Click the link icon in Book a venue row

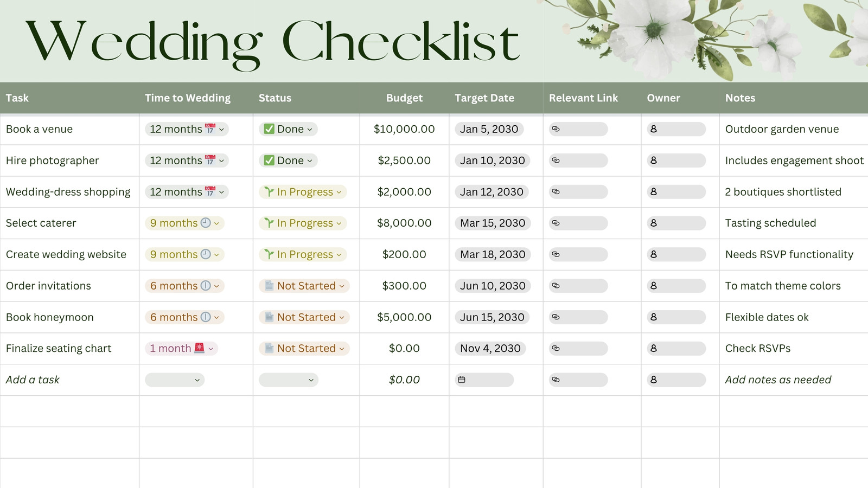[x=556, y=129]
